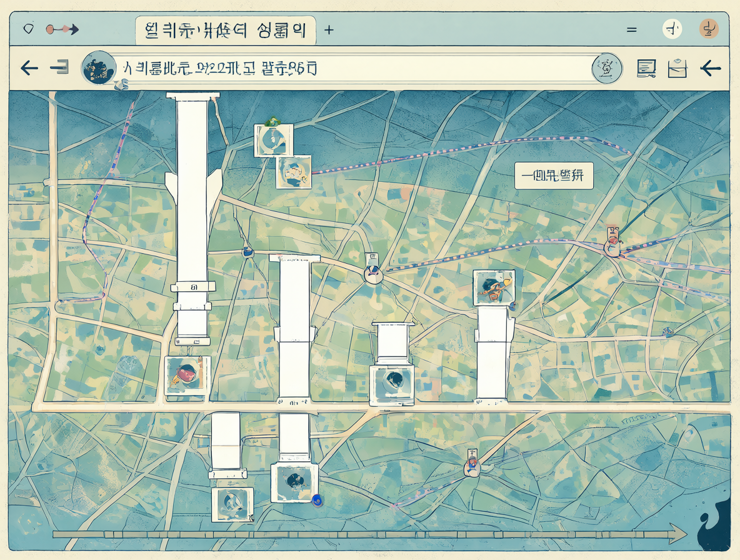Click the white circular icon beside profile avatar
Viewport: 740px width, 560px height.
coord(672,29)
